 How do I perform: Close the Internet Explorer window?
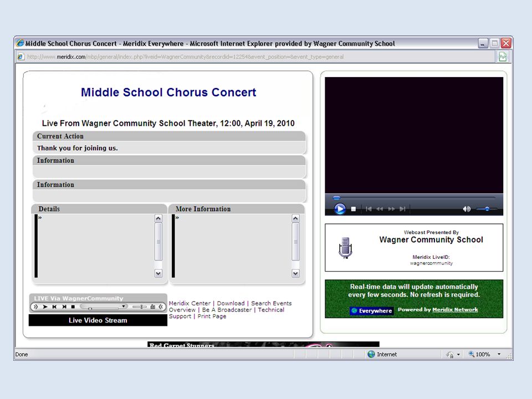pos(506,43)
